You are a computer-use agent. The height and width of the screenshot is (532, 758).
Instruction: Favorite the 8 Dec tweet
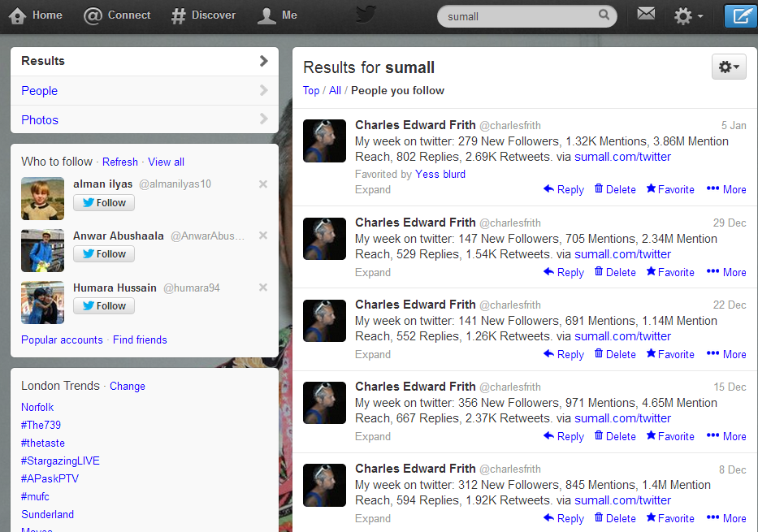(x=670, y=519)
